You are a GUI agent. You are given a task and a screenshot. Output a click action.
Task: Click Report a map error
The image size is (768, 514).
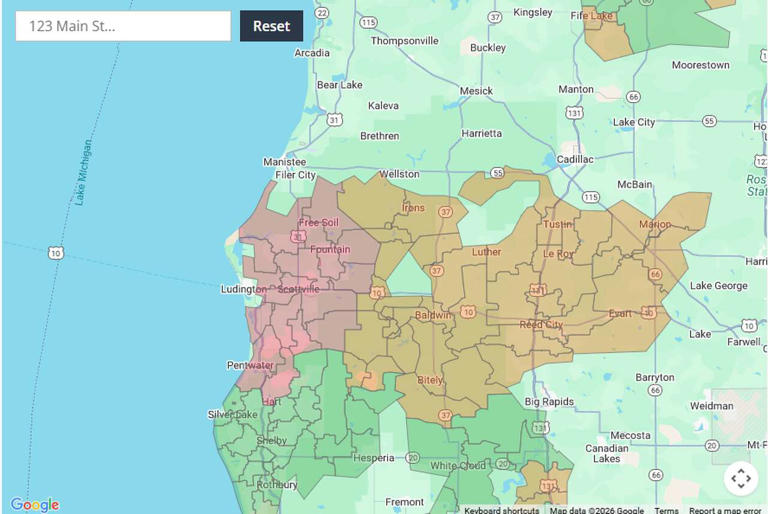click(x=725, y=510)
